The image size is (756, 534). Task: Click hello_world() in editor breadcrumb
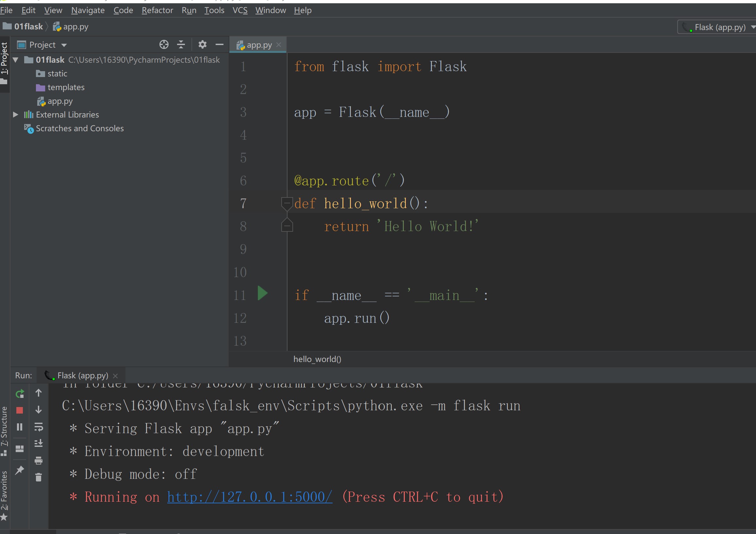pos(318,359)
